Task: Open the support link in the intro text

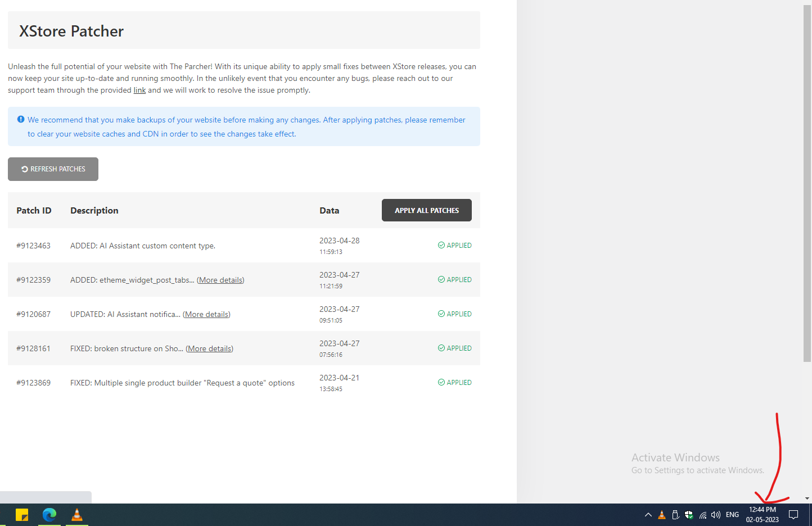Action: (139, 90)
